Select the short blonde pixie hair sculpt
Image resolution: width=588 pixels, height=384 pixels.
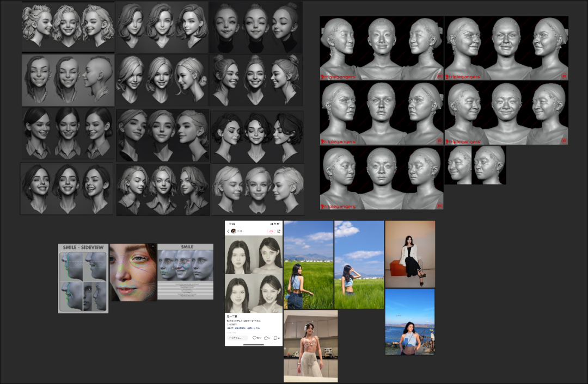click(x=258, y=190)
